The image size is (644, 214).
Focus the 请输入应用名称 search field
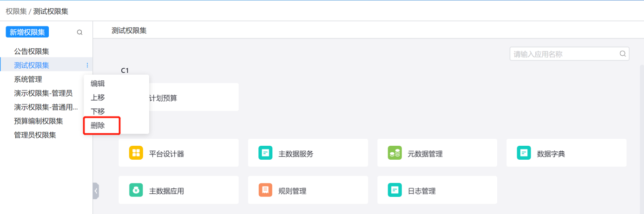[x=564, y=54]
